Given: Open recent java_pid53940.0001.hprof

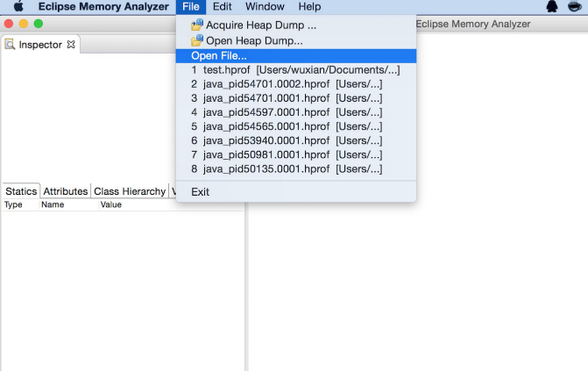Looking at the screenshot, I should tap(296, 140).
